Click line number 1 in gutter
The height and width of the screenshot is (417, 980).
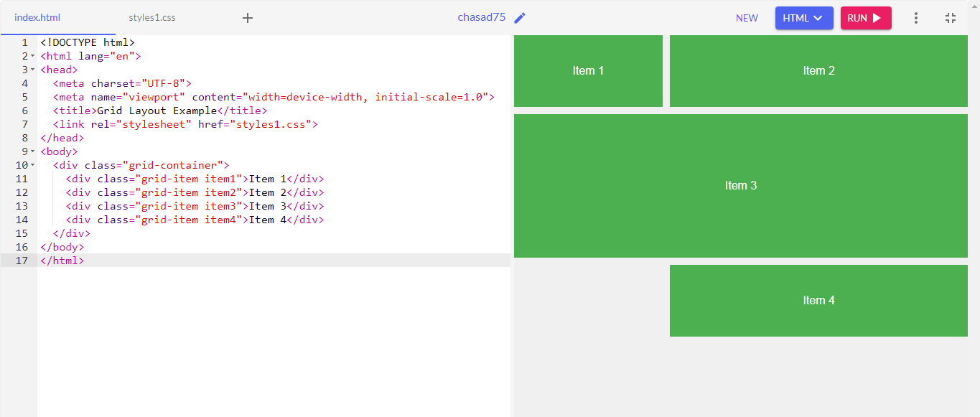25,42
